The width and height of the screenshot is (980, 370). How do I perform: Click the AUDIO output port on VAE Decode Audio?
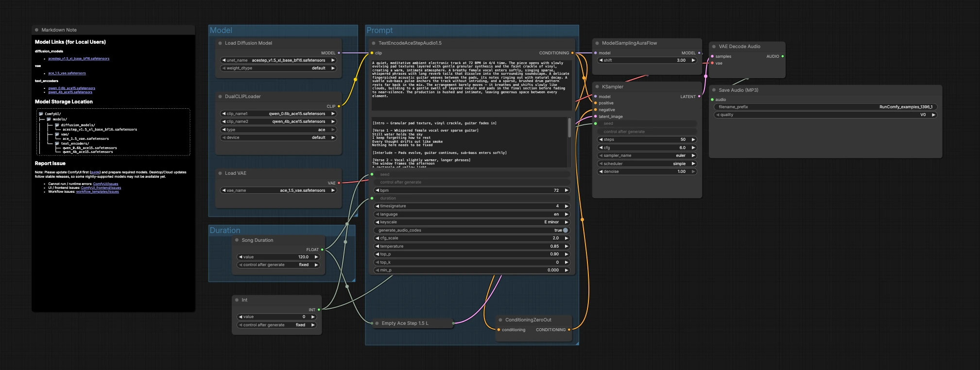pos(782,56)
